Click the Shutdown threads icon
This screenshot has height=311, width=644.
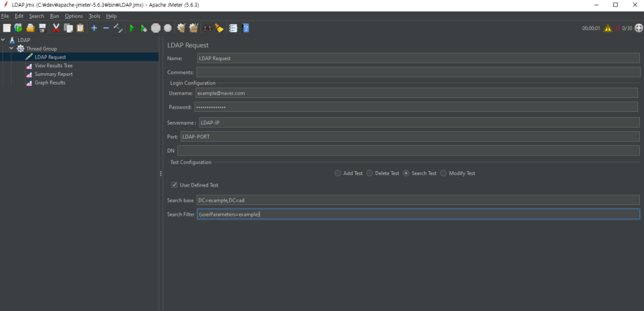(x=167, y=28)
